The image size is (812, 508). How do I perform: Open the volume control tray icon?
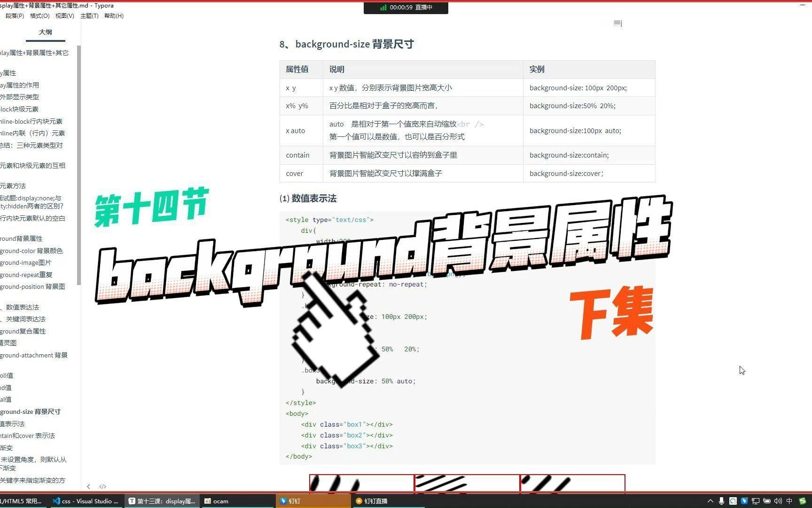pos(778,501)
